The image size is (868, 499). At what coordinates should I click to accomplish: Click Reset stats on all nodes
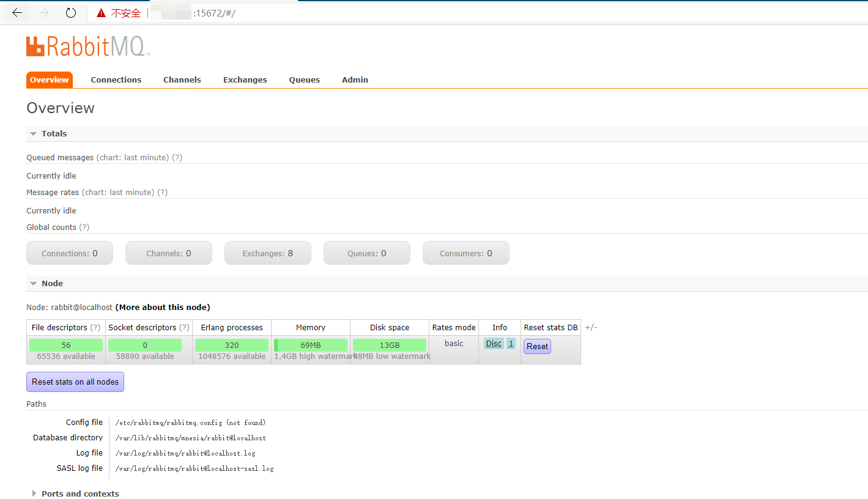tap(75, 382)
